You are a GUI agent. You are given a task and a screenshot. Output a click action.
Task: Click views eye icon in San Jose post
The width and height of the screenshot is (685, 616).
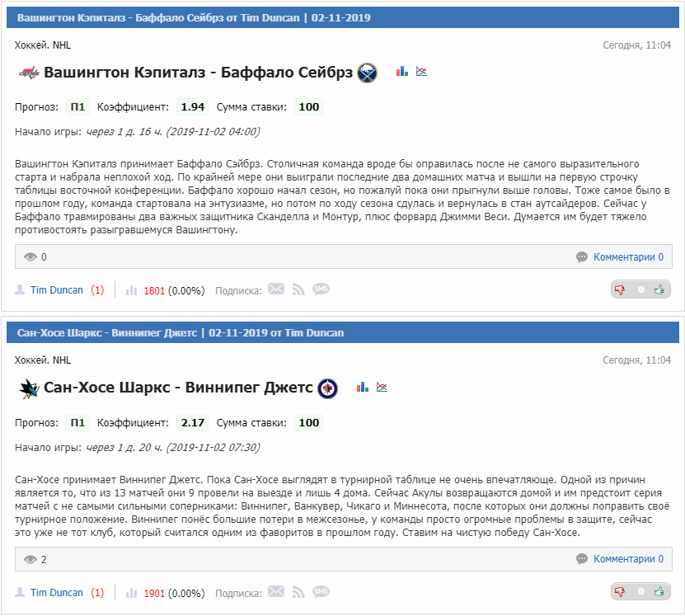click(30, 559)
